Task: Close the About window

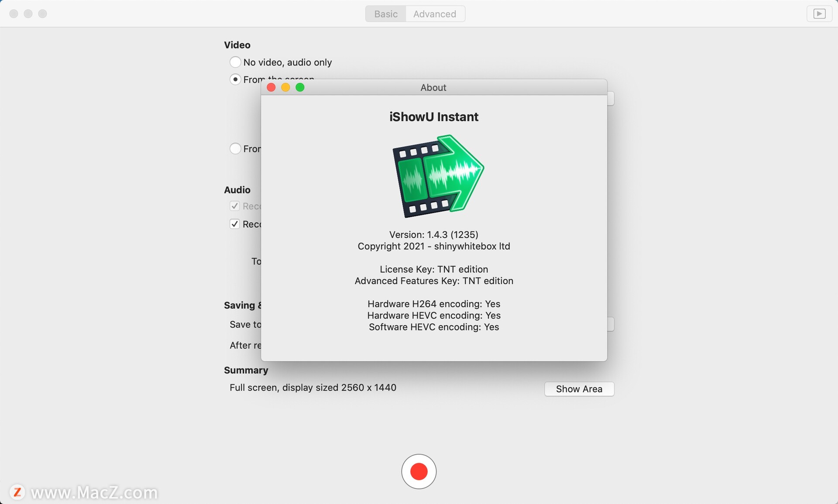Action: [271, 87]
